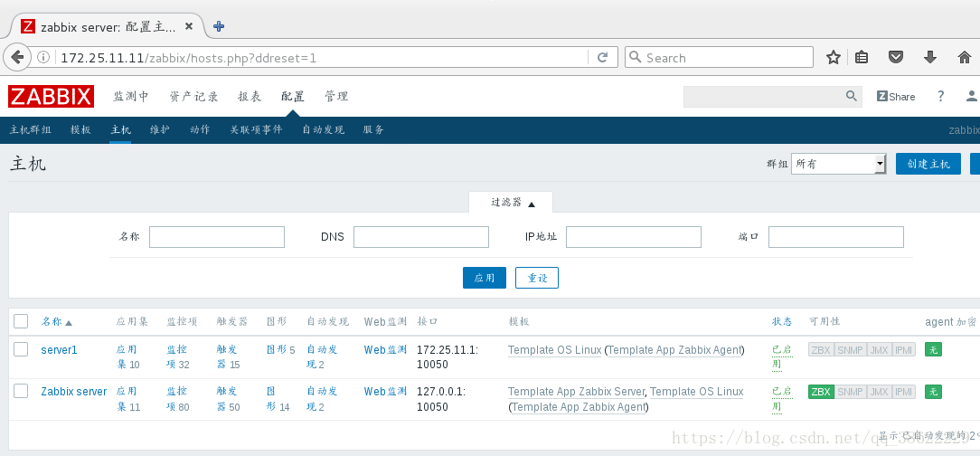Click the 创建主机 button
Screen dimensions: 980x456
(928, 164)
